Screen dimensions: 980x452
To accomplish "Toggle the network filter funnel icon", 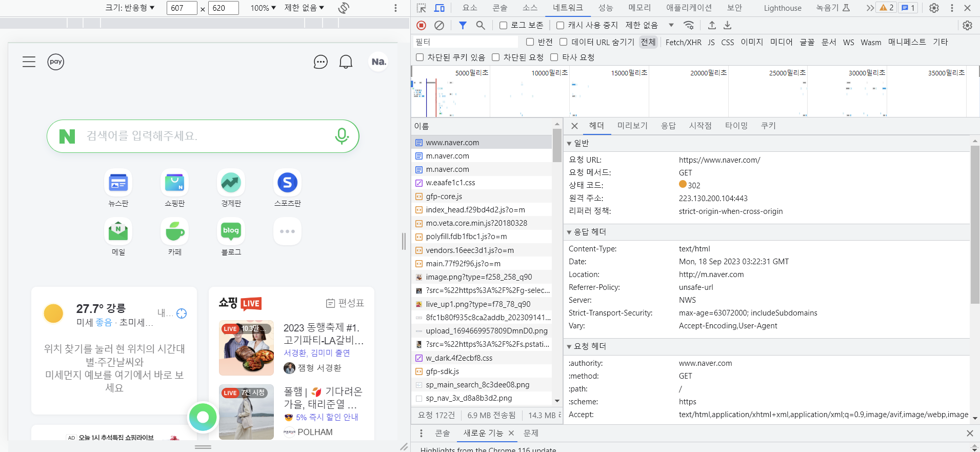I will point(463,25).
